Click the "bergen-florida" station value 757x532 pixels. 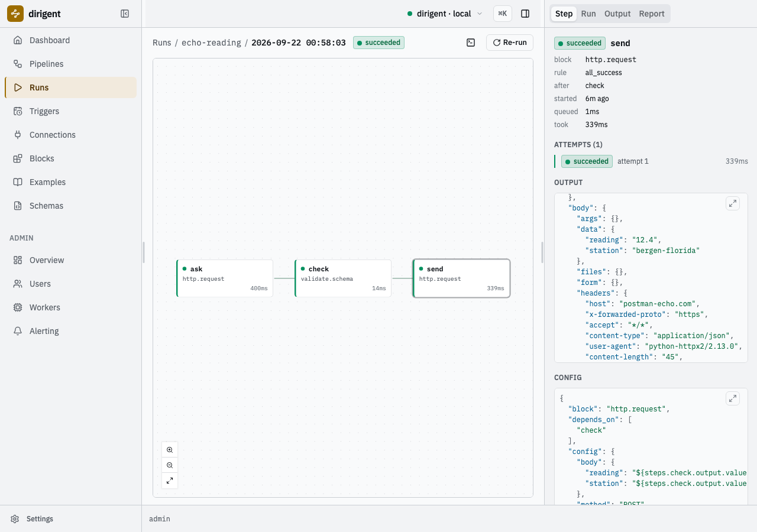(x=666, y=251)
